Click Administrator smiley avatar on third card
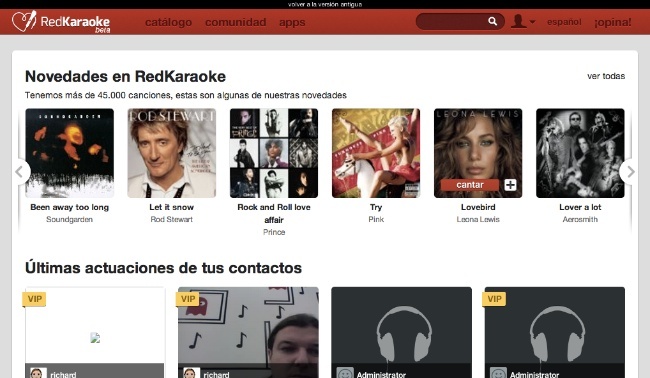The width and height of the screenshot is (650, 378). pyautogui.click(x=345, y=373)
